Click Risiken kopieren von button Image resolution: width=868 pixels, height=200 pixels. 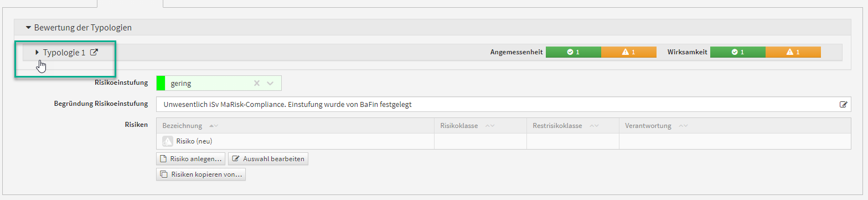click(x=201, y=175)
